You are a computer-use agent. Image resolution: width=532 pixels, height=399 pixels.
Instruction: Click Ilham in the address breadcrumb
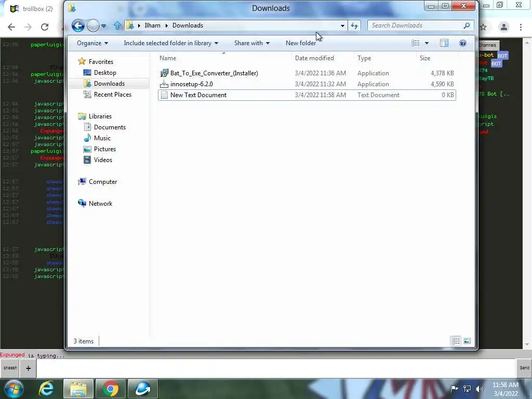(152, 25)
